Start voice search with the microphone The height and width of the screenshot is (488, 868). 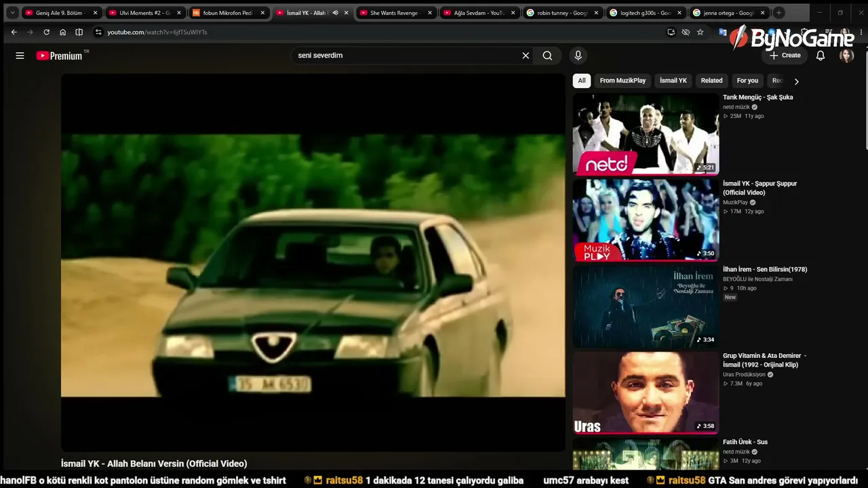pyautogui.click(x=578, y=56)
